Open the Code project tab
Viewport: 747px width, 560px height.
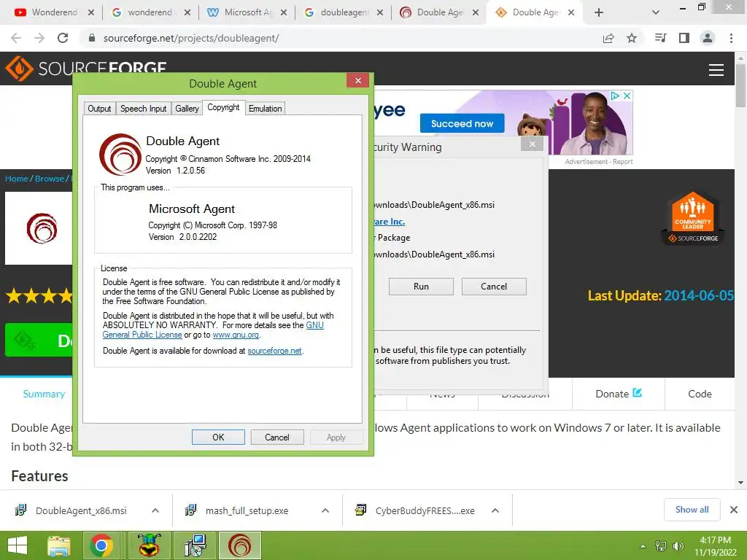[x=700, y=394]
